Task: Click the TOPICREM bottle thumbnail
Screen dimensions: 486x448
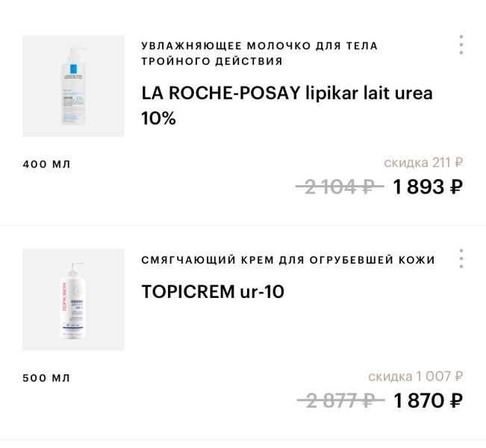Action: 73,299
